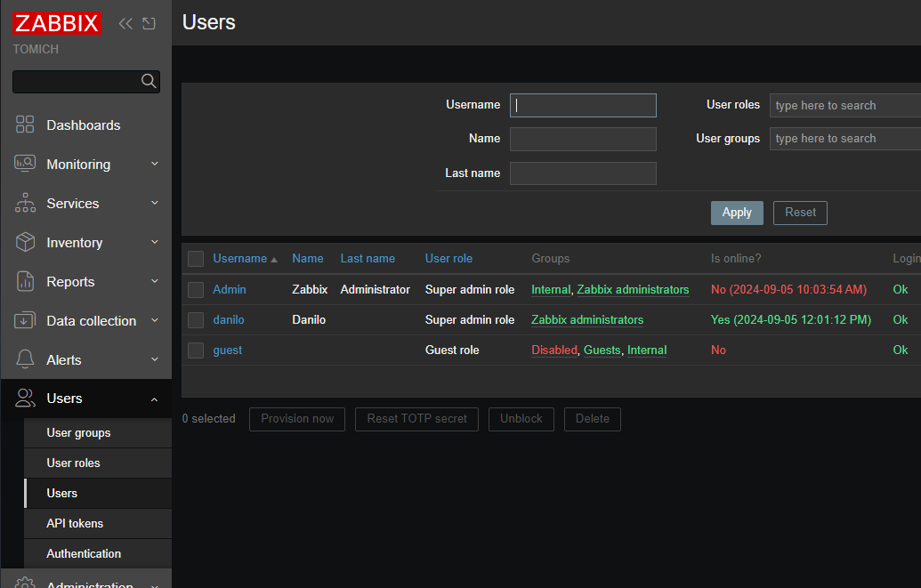
Task: Click the Reports document icon
Action: point(25,281)
